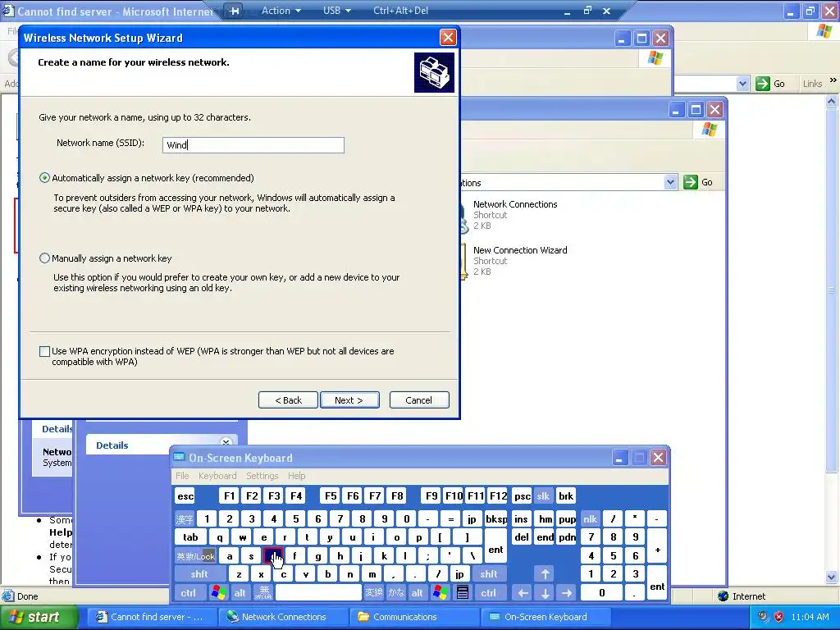The width and height of the screenshot is (840, 630).
Task: Click the o key on On-Screen Keyboard
Action: pos(396,537)
